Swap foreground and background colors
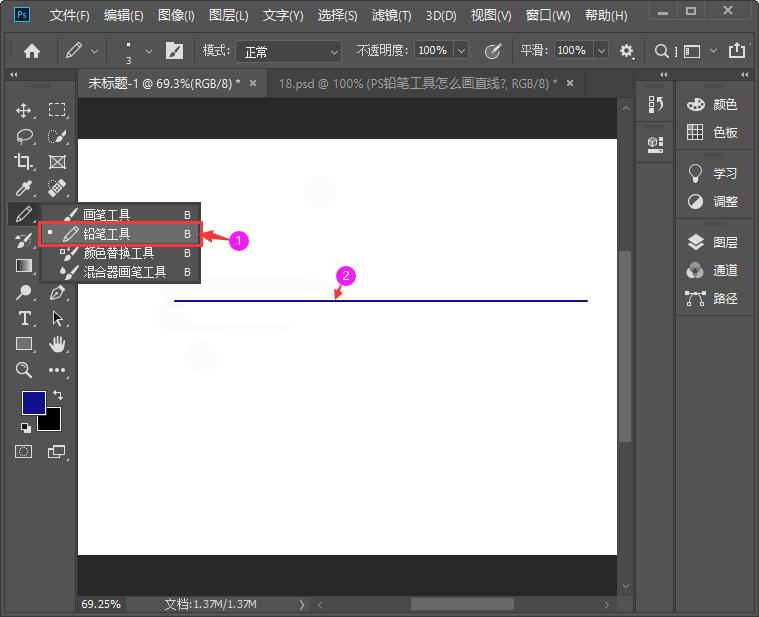759x617 pixels. (58, 395)
